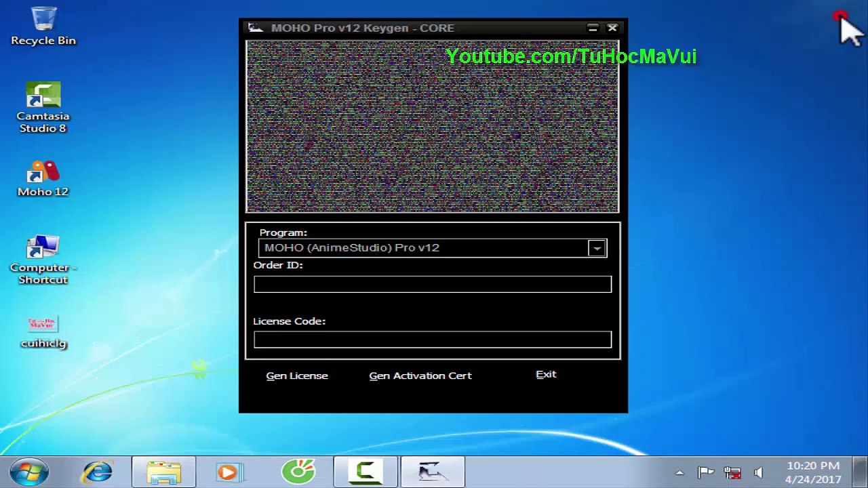Open the taskbar clock showing 10:20 PM

point(814,472)
